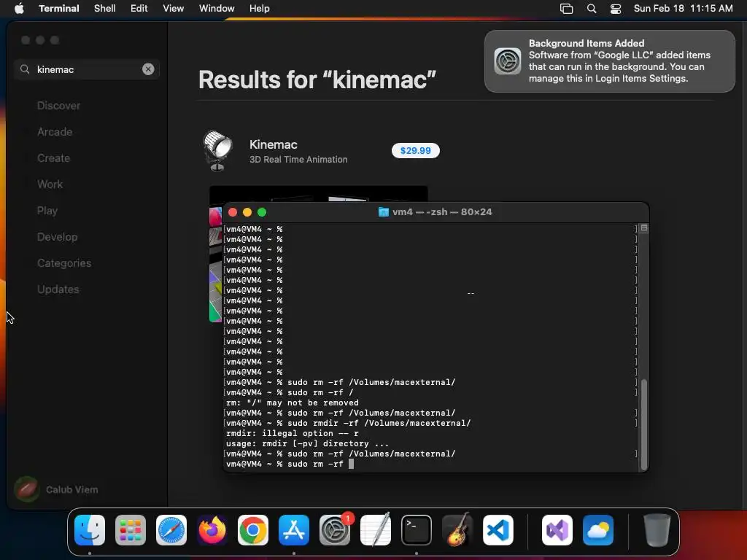Launch Visual Studio from the Dock
747x560 pixels.
[557, 530]
